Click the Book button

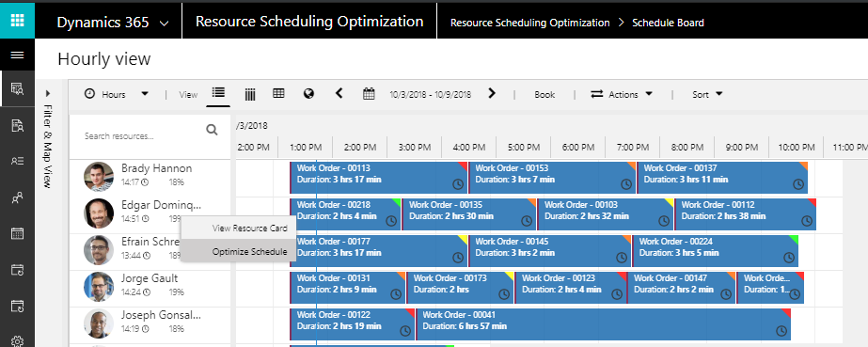click(544, 95)
